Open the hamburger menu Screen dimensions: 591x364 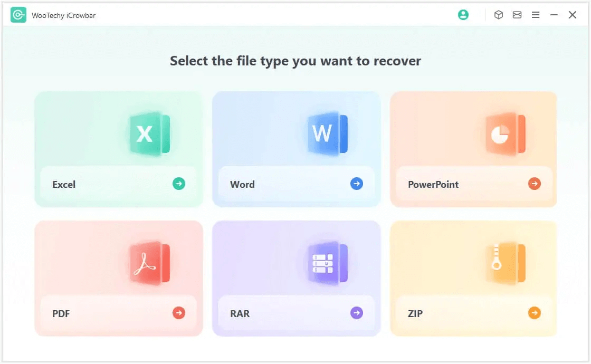click(x=536, y=15)
